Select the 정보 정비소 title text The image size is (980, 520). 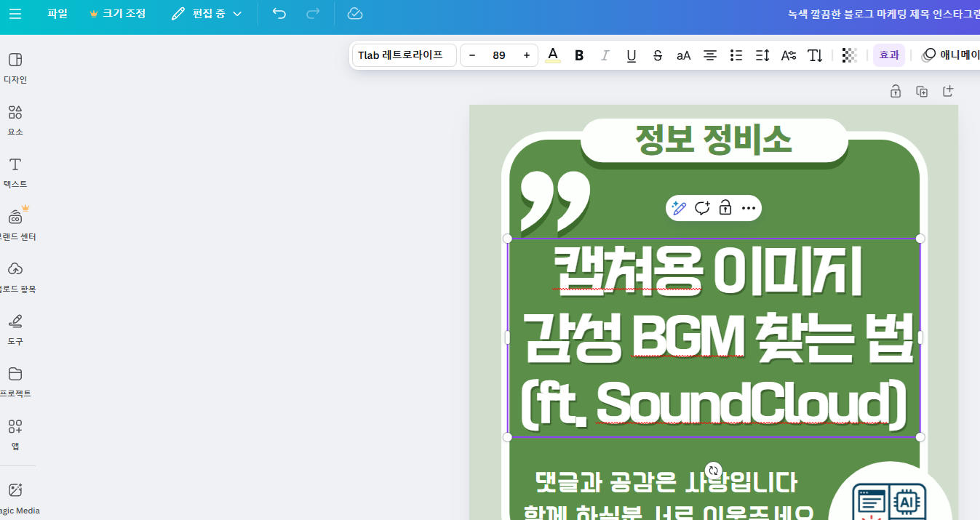[x=713, y=139]
